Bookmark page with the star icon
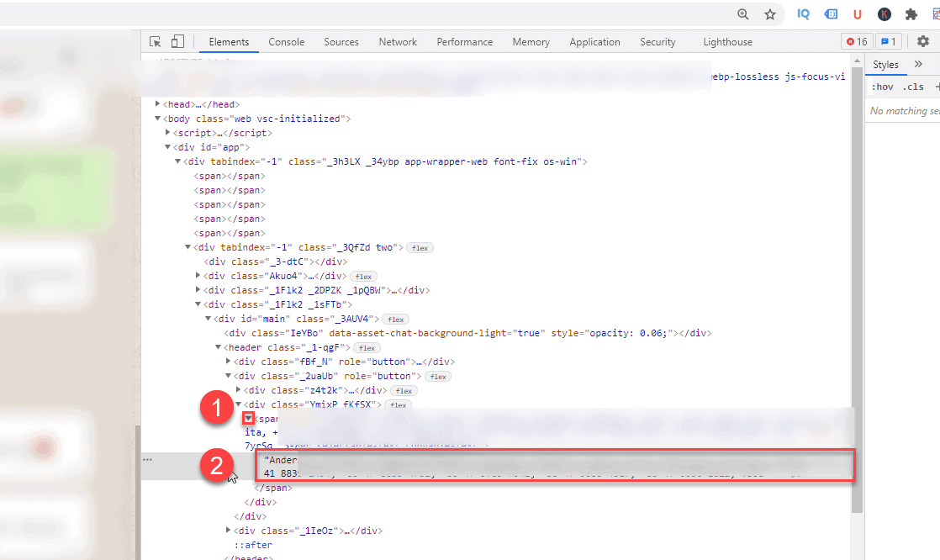940x560 pixels. pos(770,14)
